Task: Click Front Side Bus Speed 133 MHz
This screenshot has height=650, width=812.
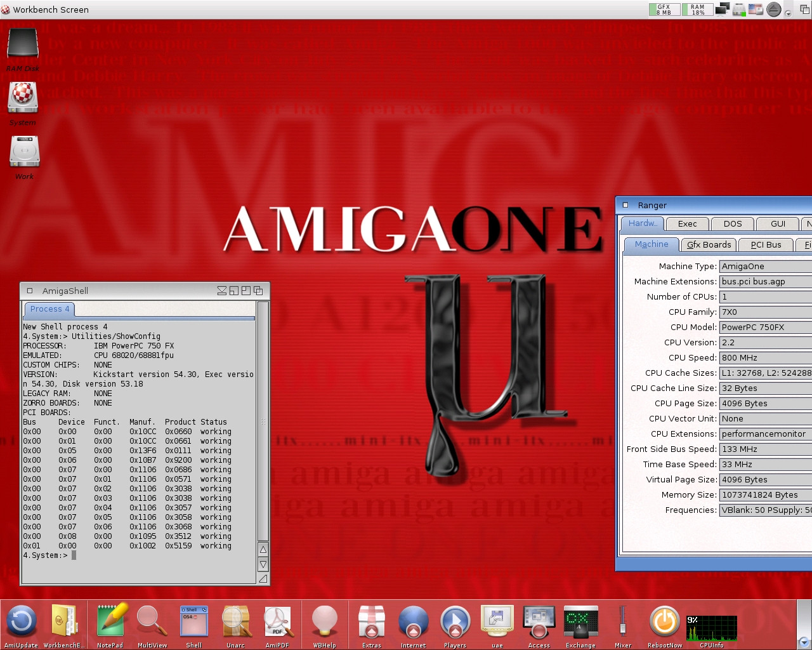Action: point(766,449)
